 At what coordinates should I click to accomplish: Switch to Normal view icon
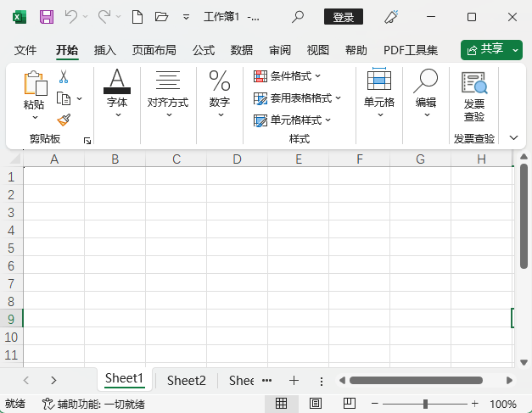pos(281,404)
